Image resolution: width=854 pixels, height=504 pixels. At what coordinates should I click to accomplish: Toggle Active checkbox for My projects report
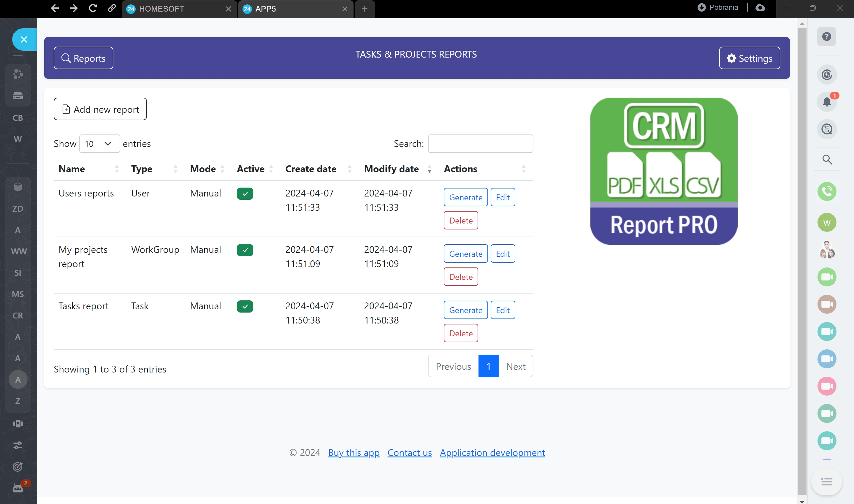[245, 250]
